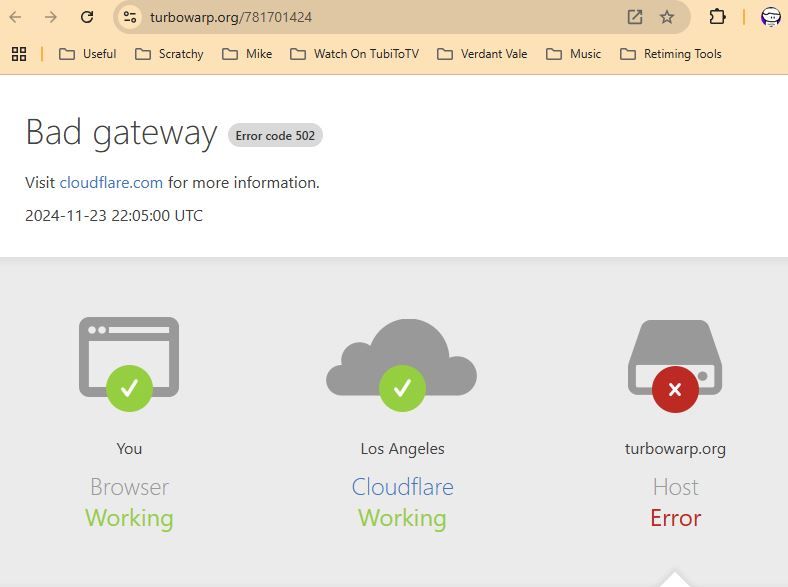
Task: Click the host server error icon
Action: (x=675, y=366)
